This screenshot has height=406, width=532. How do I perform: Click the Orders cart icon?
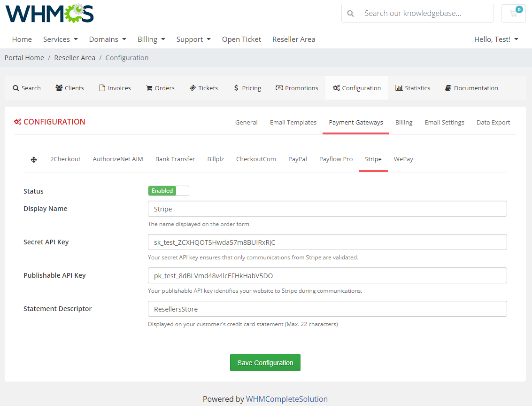coord(149,88)
